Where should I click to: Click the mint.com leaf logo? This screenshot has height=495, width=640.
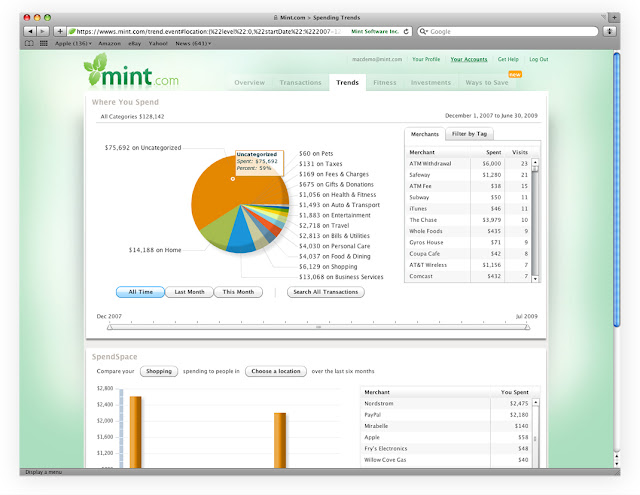tap(131, 71)
